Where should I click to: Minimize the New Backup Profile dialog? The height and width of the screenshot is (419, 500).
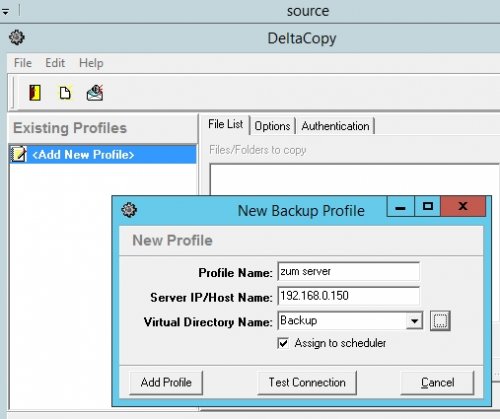(x=400, y=207)
